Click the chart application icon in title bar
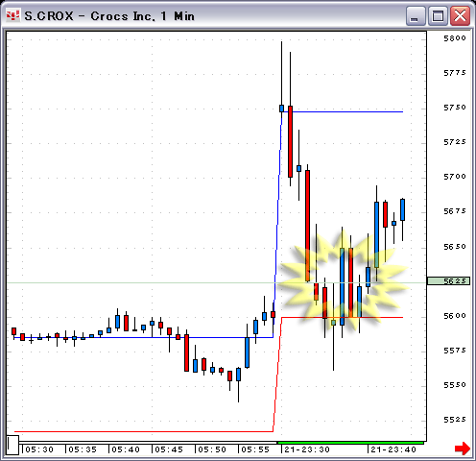The image size is (476, 461). tap(13, 15)
